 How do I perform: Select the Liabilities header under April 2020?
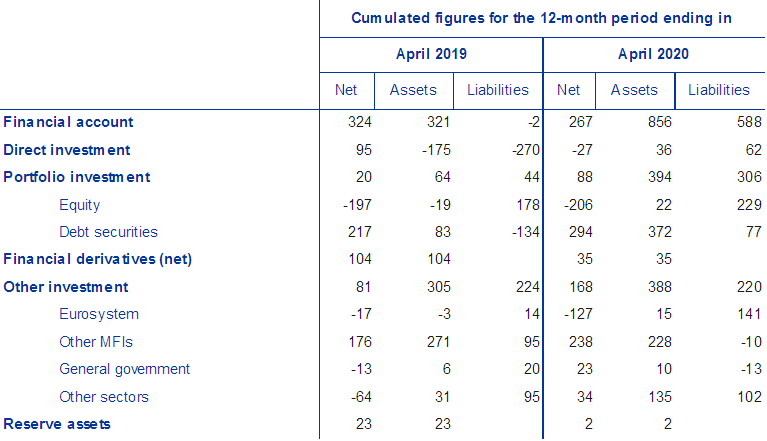click(718, 90)
